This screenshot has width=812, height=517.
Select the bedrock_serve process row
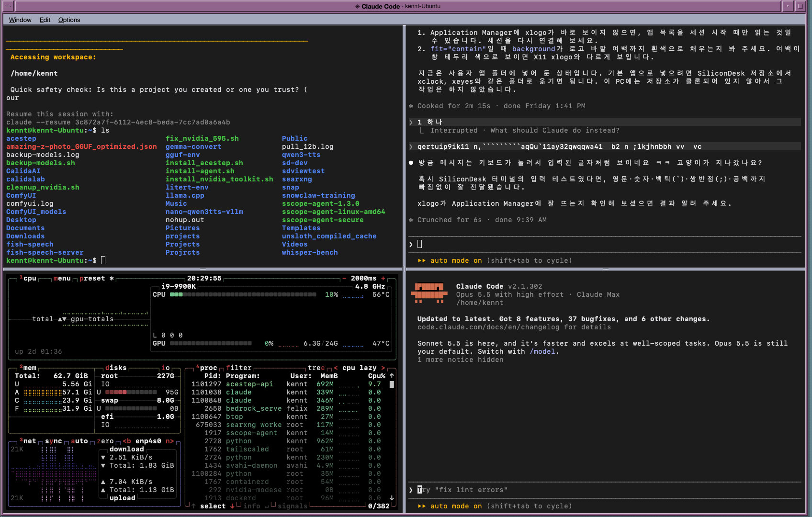click(x=286, y=408)
